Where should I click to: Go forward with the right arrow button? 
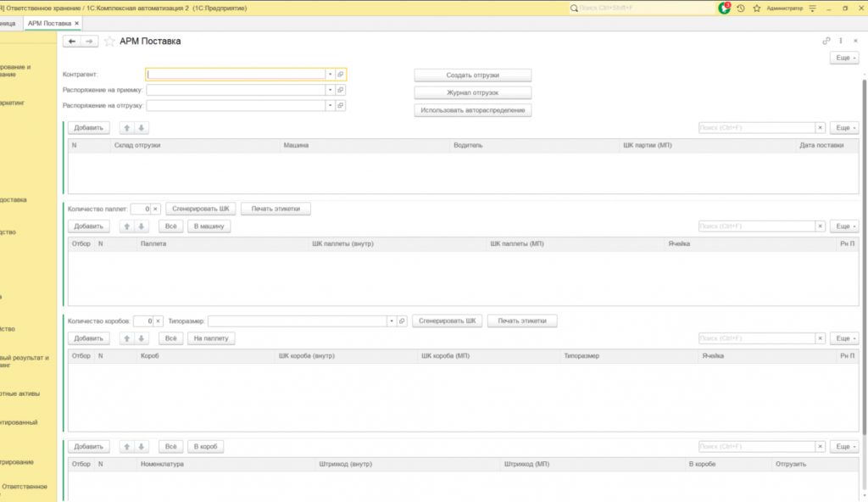89,41
